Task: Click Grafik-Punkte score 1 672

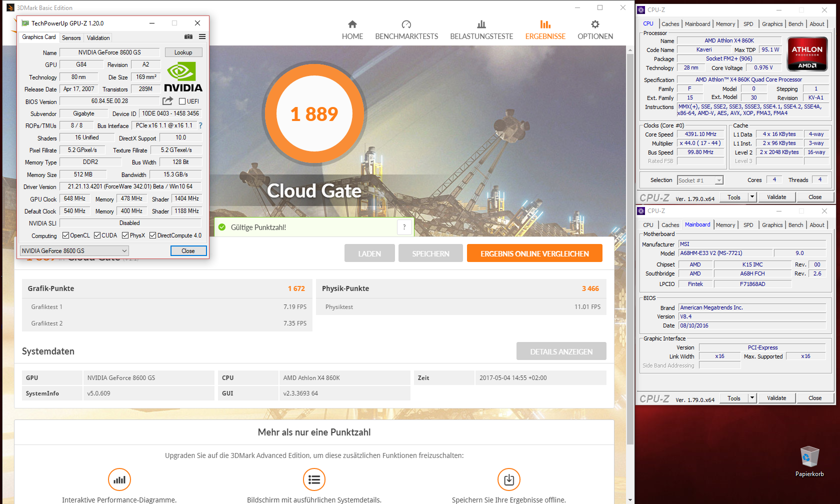Action: (296, 288)
